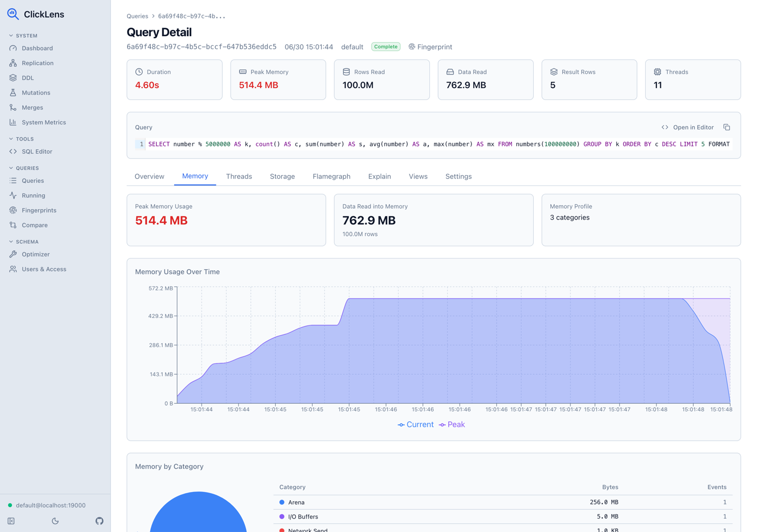Viewport: 757px width, 532px height.
Task: Select the Memory tab
Action: (195, 176)
